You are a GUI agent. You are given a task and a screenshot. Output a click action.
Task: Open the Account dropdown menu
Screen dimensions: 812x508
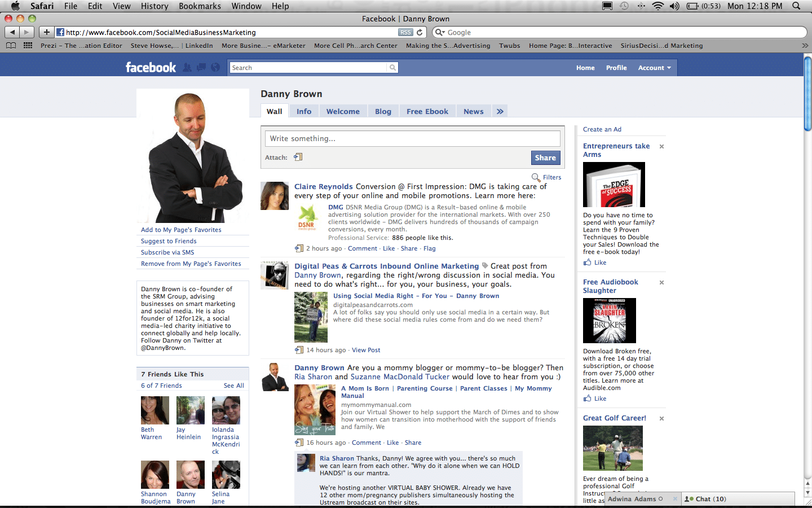tap(654, 67)
